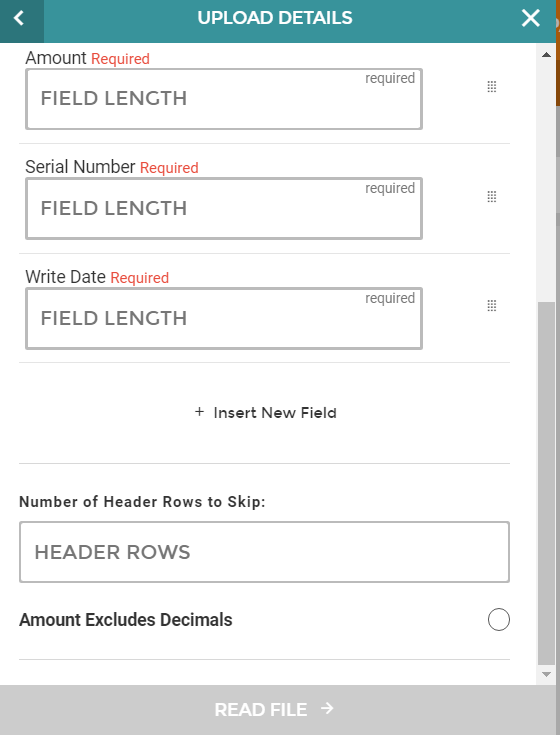The width and height of the screenshot is (560, 735).
Task: Click the Header Rows input box
Action: tap(264, 552)
